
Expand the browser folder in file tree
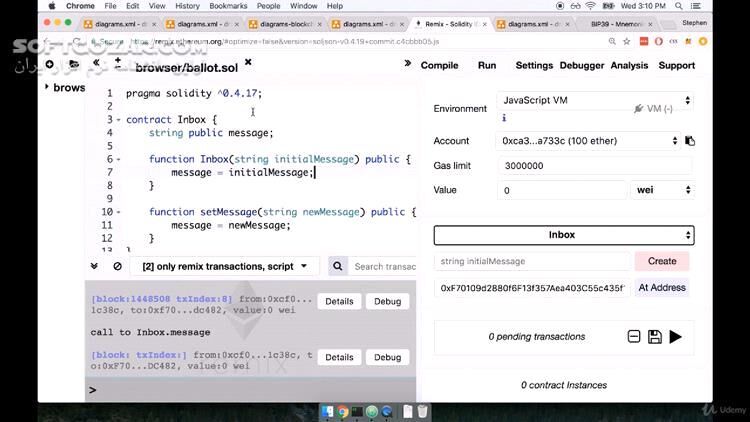pyautogui.click(x=48, y=87)
